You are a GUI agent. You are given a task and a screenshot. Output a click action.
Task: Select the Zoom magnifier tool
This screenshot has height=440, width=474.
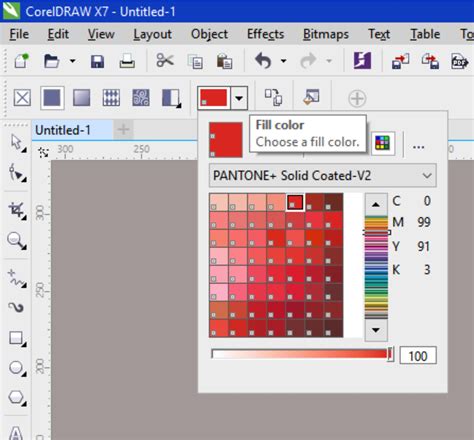click(17, 241)
